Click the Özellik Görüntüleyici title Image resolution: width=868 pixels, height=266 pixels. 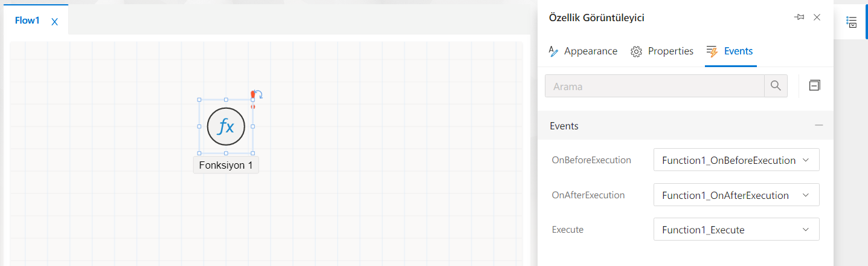click(597, 18)
